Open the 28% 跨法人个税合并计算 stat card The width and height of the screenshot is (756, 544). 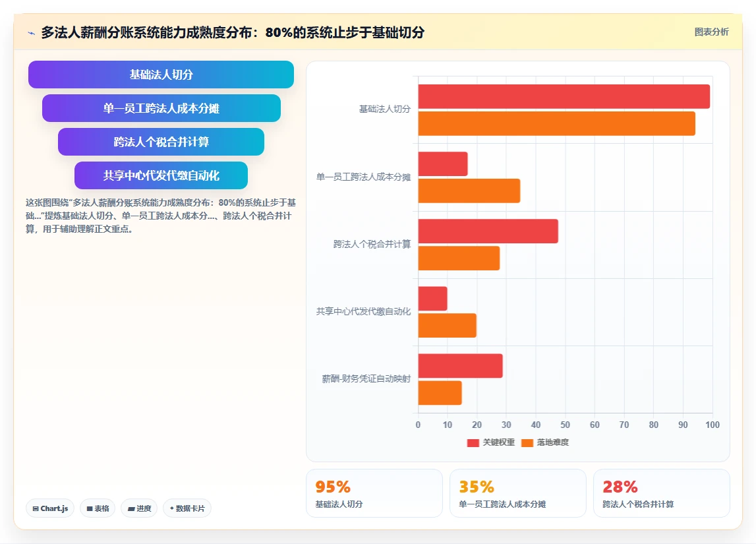tap(662, 493)
